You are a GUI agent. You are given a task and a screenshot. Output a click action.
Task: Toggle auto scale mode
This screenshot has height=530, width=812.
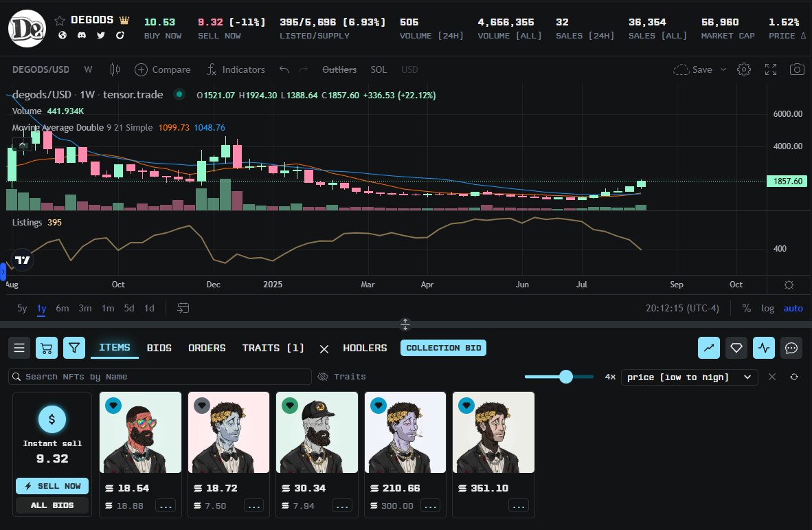coord(793,308)
